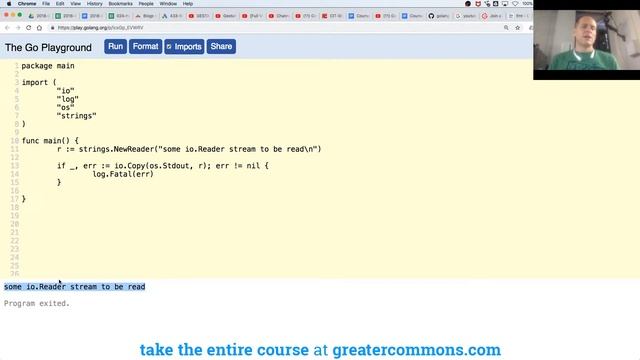Click the browser back arrow
The height and width of the screenshot is (360, 640).
(7, 28)
